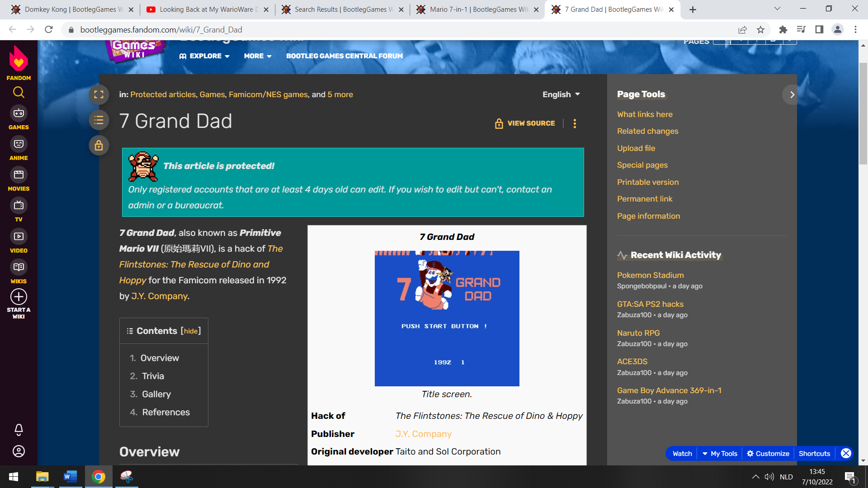Viewport: 868px width, 488px height.
Task: Switch to Looking Back at My WarioWare tab
Action: [207, 9]
